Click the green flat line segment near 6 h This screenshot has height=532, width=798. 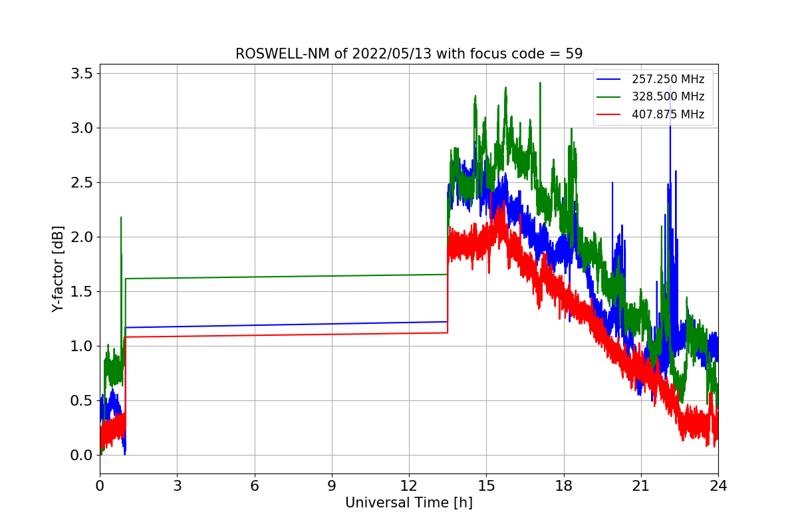[254, 277]
